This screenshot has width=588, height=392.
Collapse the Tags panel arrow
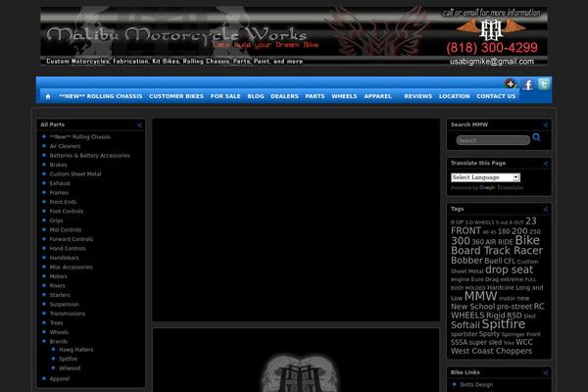(545, 210)
